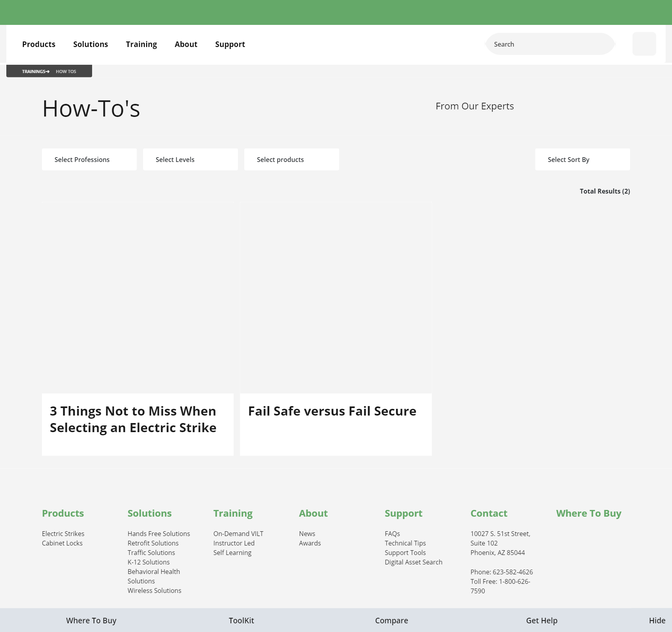Open the FAQs footer link
The width and height of the screenshot is (672, 632).
(x=393, y=534)
